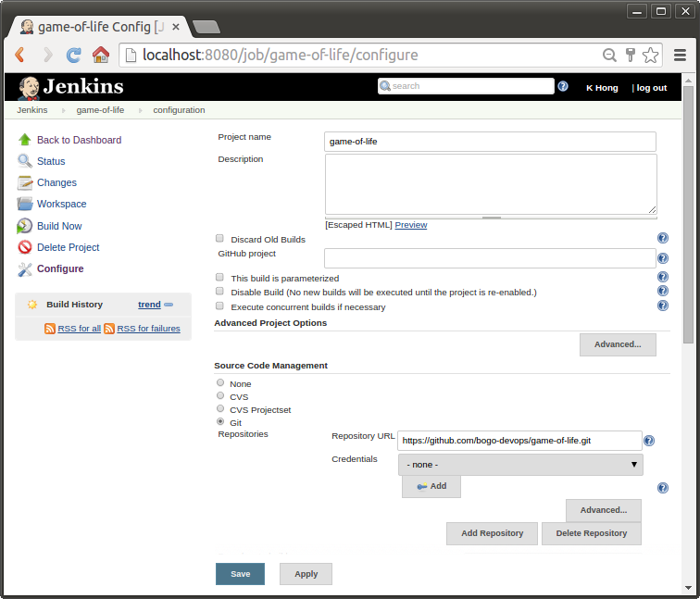Expand Advanced Project Options via Advanced button
The image size is (700, 599).
pos(618,344)
